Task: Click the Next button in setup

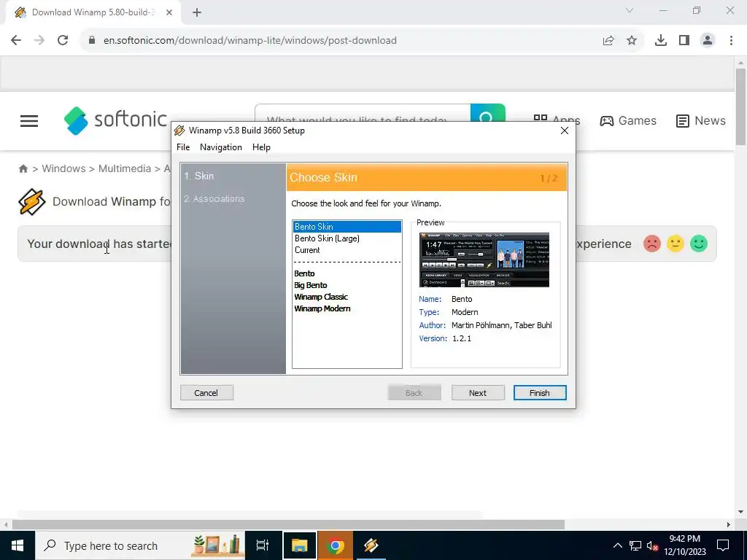Action: click(x=478, y=393)
